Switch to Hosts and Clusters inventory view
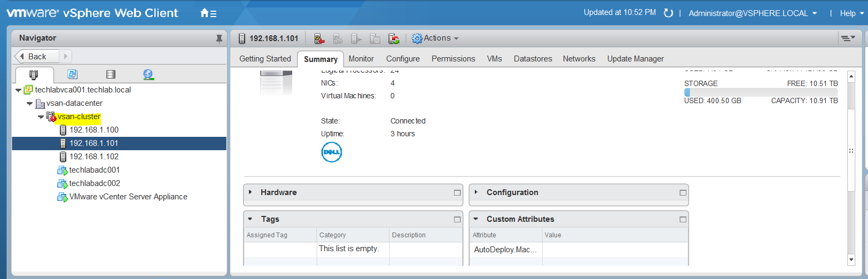The image size is (868, 279). 34,74
